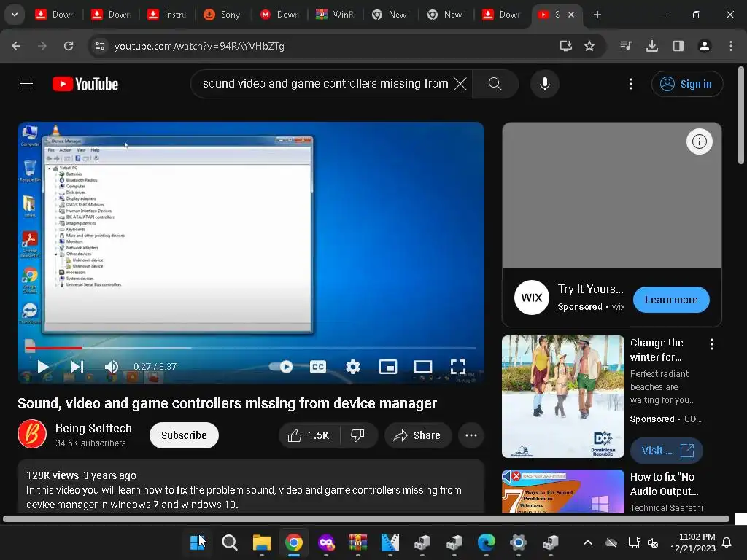
Task: Run the YouTube search magnifier button
Action: coord(495,84)
